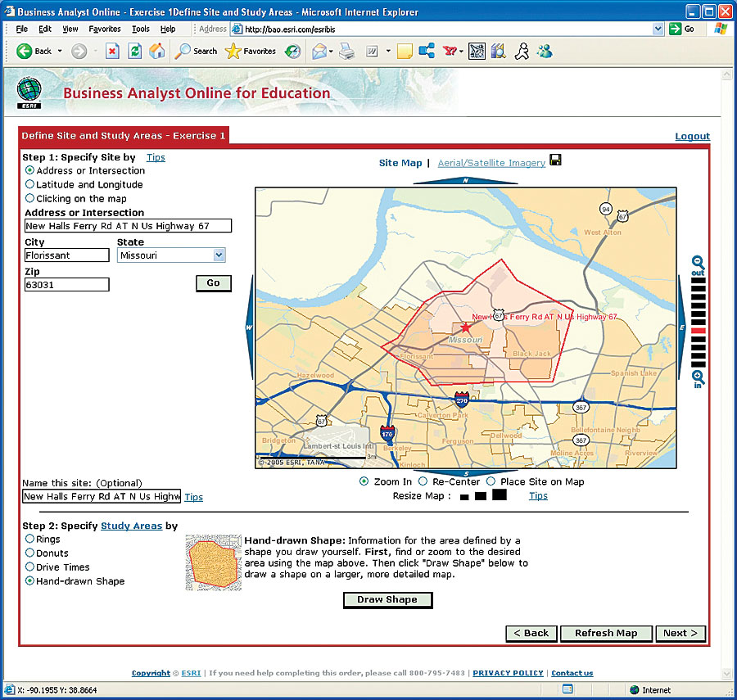Viewport: 737px width, 700px height.
Task: Click the Home icon in toolbar
Action: click(x=157, y=51)
